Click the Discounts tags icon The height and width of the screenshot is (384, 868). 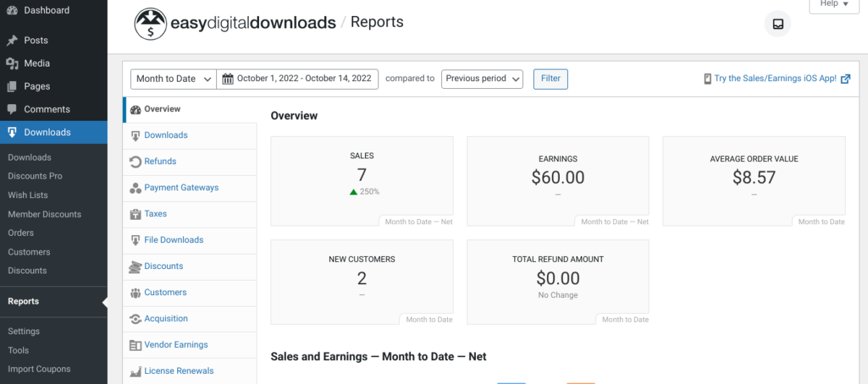pyautogui.click(x=135, y=267)
